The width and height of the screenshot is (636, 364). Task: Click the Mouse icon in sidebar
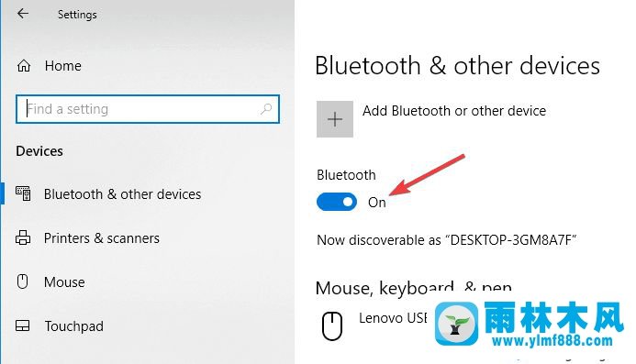[x=23, y=281]
